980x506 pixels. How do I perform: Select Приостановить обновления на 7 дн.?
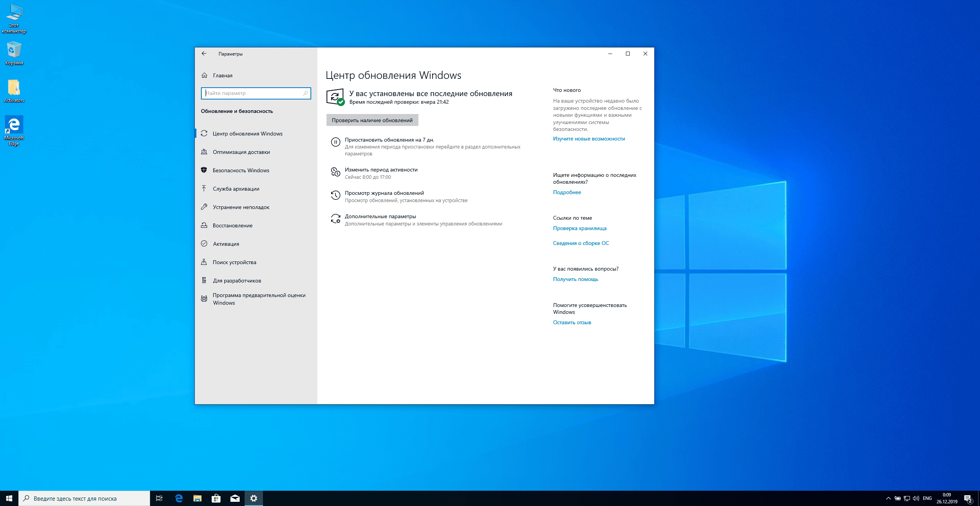pyautogui.click(x=389, y=140)
